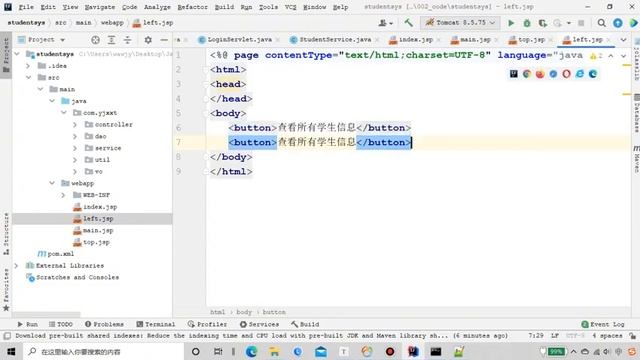This screenshot has height=360, width=640.
Task: Open the TODO tool window
Action: point(61,324)
